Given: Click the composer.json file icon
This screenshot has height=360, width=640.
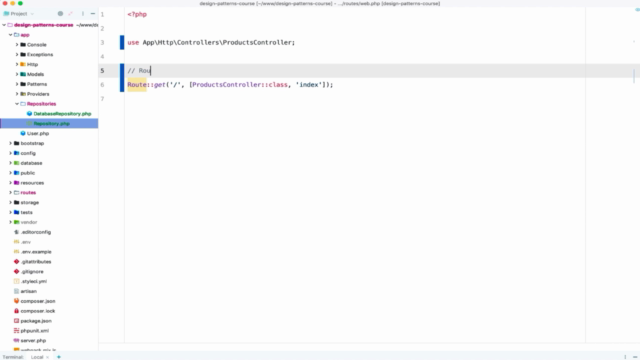Looking at the screenshot, I should coord(16,301).
